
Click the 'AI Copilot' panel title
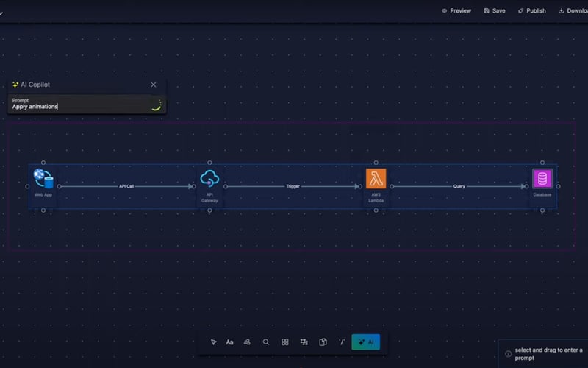[x=35, y=85]
